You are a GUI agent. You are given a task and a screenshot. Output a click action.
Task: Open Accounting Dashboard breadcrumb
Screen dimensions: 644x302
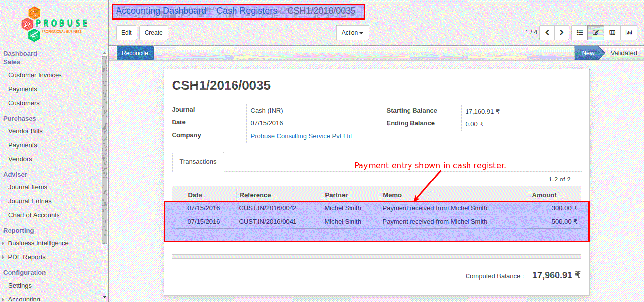(x=161, y=11)
